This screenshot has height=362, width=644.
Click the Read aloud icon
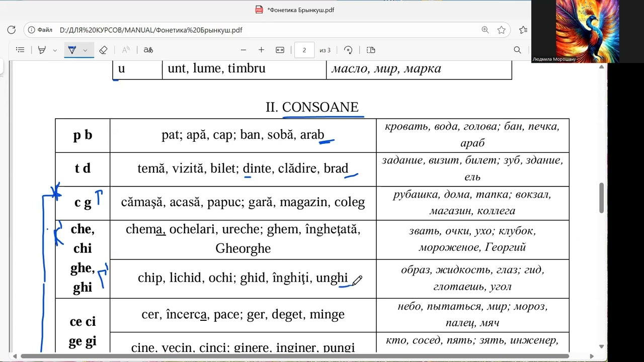[126, 50]
